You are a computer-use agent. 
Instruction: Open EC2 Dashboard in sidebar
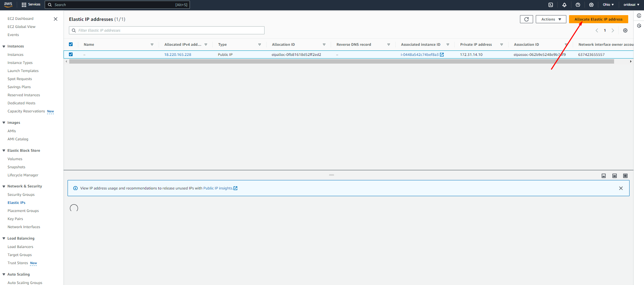pyautogui.click(x=21, y=19)
